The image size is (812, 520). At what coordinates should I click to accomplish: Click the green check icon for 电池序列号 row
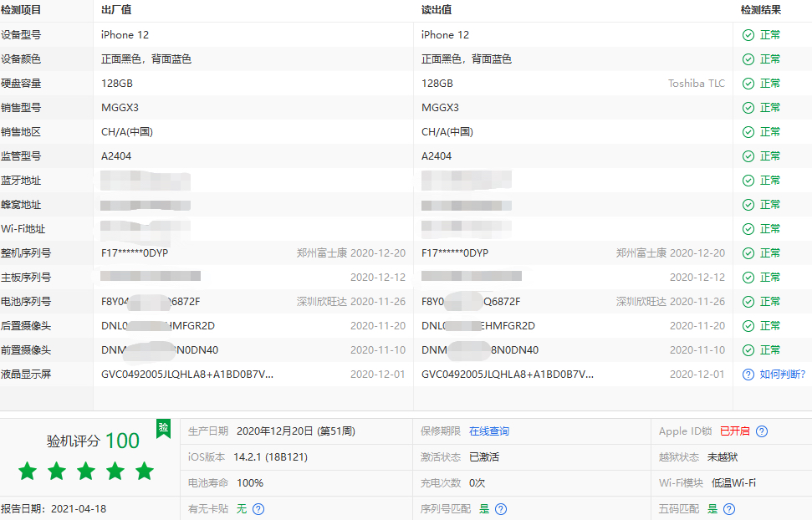coord(748,302)
